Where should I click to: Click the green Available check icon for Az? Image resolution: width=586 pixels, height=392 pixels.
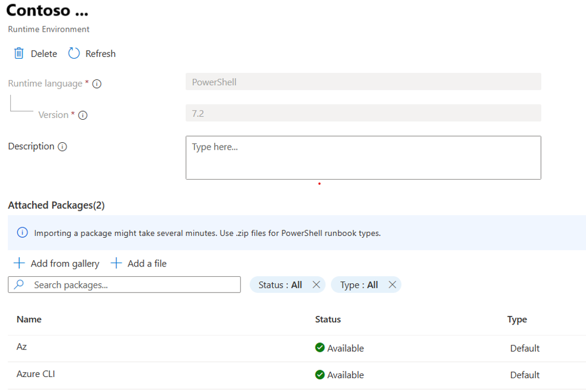[x=319, y=348]
